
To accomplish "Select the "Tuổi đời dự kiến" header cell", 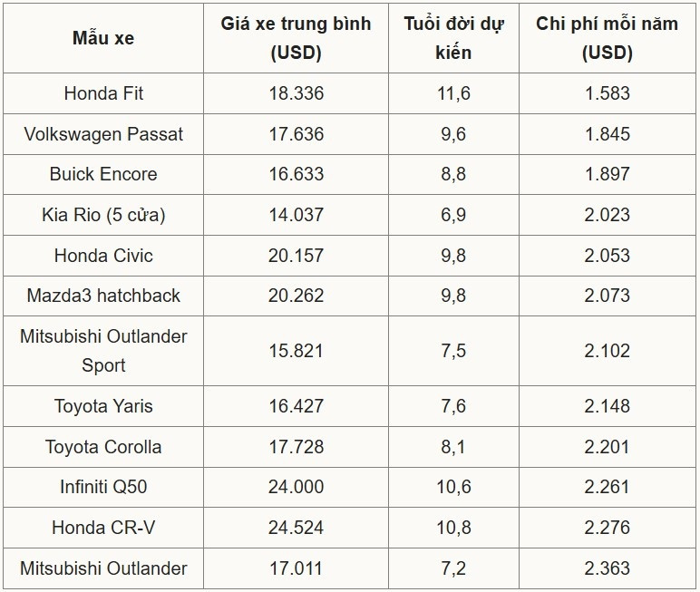I will [452, 38].
